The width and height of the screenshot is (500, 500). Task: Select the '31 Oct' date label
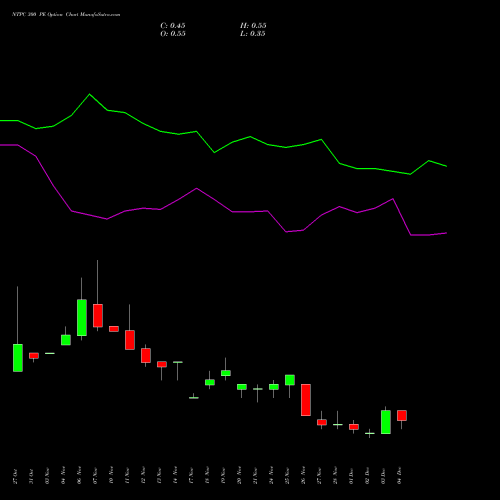(x=31, y=476)
